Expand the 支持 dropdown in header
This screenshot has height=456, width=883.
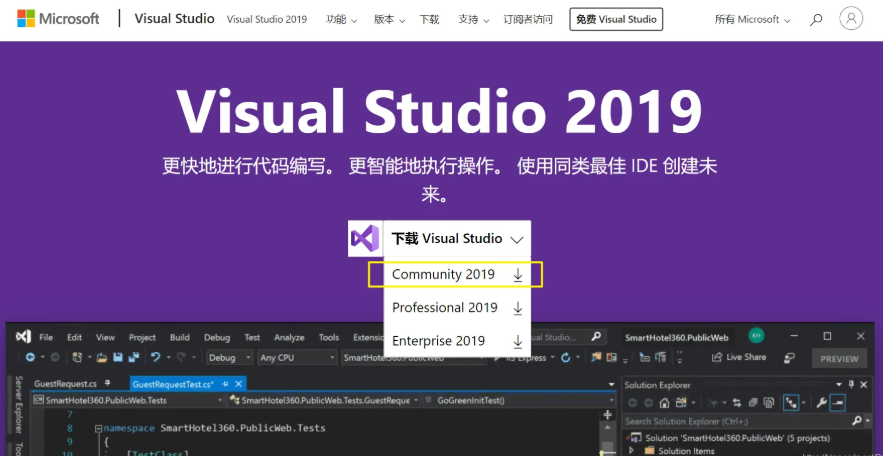coord(474,19)
